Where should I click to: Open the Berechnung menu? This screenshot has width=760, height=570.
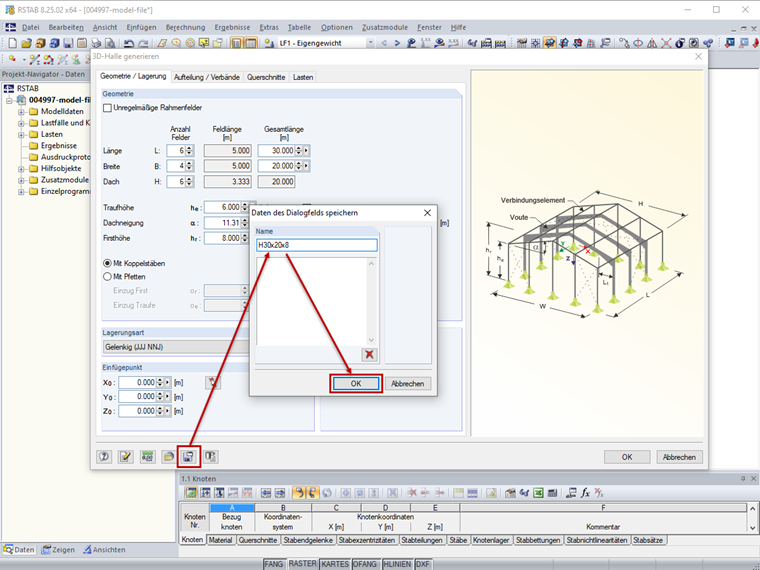click(185, 27)
